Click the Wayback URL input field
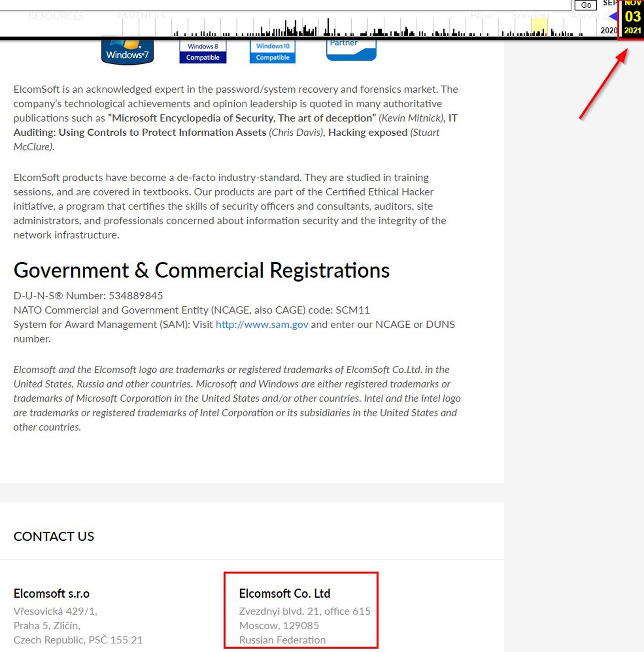 coord(285,5)
